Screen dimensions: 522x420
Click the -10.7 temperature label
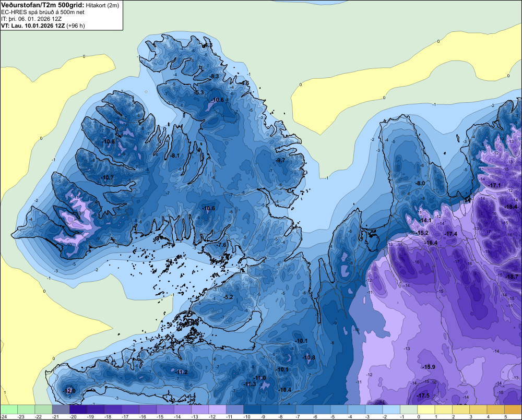tap(107, 177)
